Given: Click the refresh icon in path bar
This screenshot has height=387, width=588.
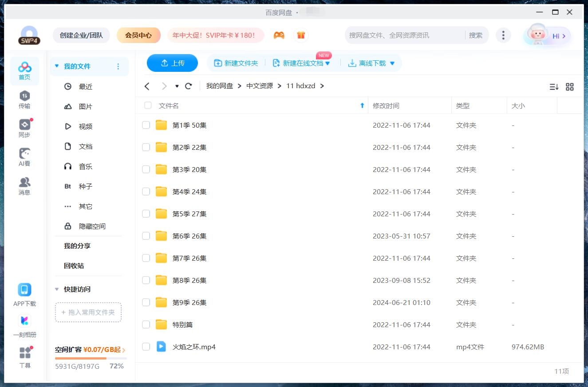Looking at the screenshot, I should tap(188, 86).
